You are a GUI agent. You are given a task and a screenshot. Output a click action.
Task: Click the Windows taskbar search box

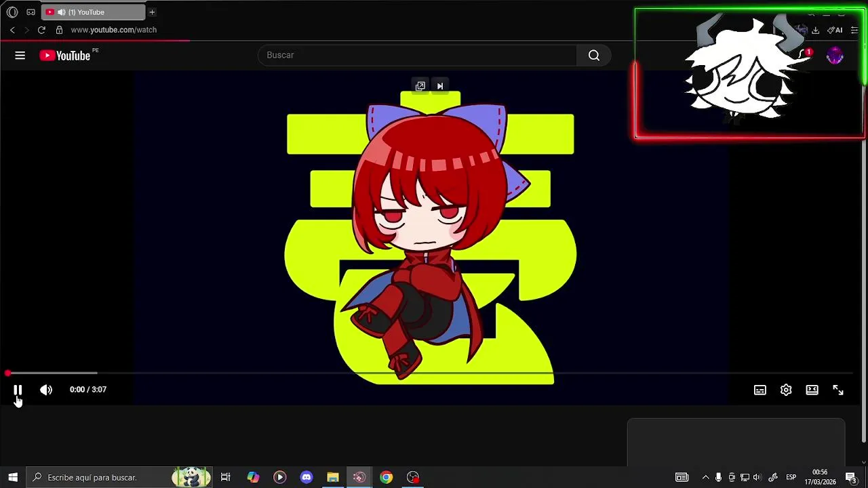(119, 477)
